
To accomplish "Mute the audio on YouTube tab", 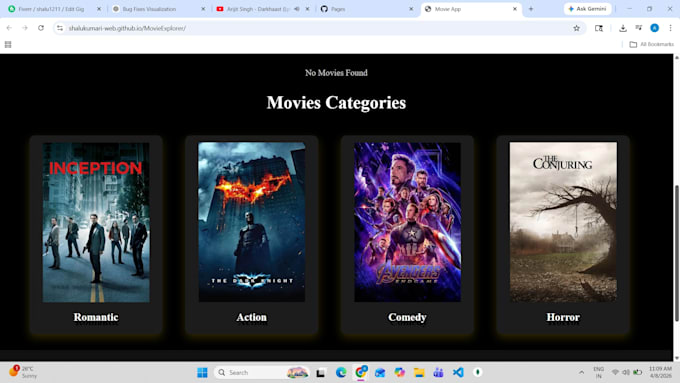I will [x=297, y=9].
